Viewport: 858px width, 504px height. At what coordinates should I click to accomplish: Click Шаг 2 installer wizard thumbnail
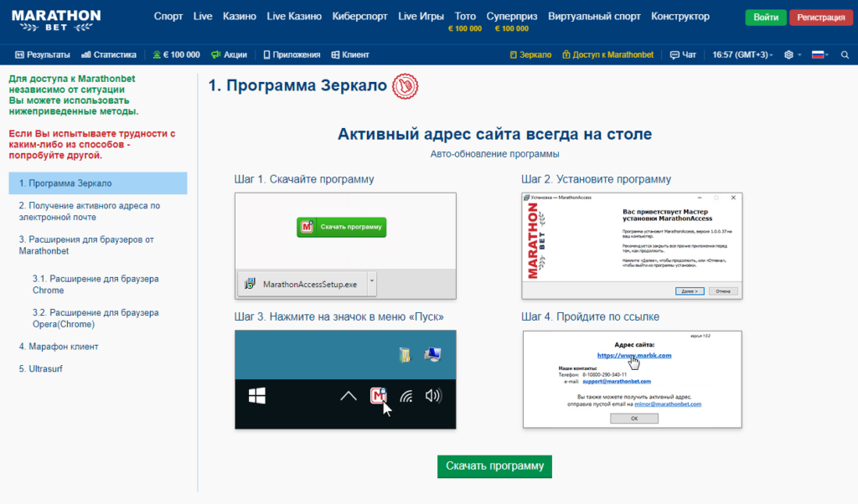pos(632,246)
